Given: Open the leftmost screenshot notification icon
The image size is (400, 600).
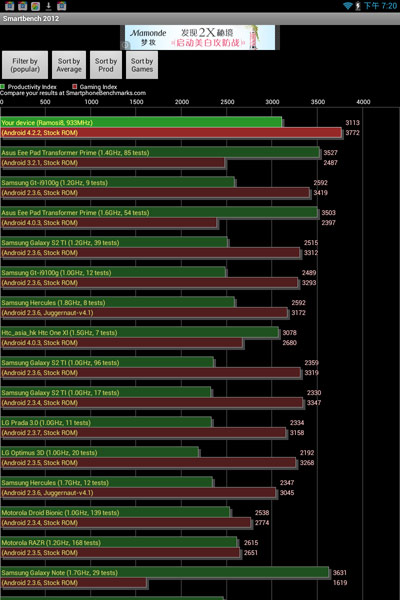Looking at the screenshot, I should tap(10, 6).
